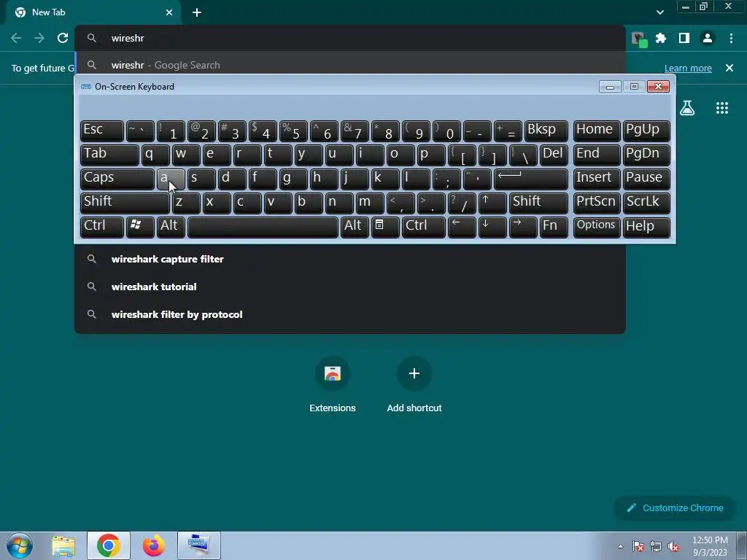Hit the Bksp key on On-Screen Keyboard
The width and height of the screenshot is (747, 560).
coord(546,131)
